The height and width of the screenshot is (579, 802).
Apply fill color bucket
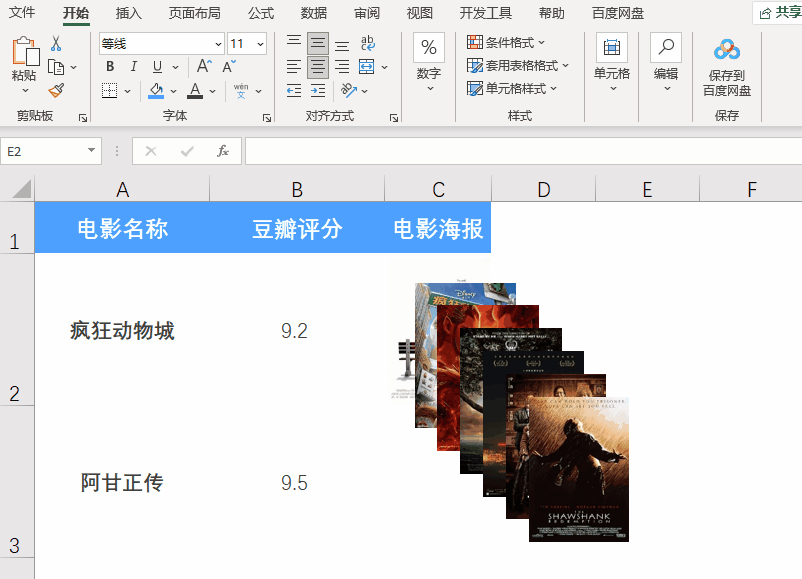click(x=156, y=91)
